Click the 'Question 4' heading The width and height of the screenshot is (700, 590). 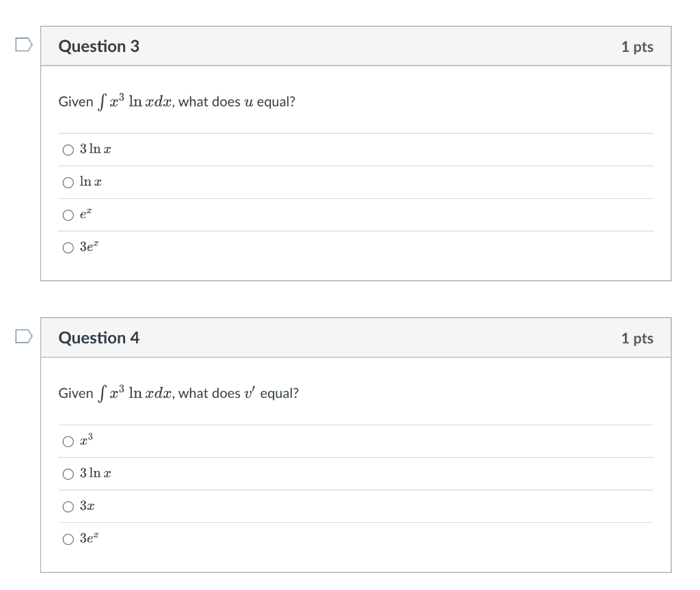point(99,338)
